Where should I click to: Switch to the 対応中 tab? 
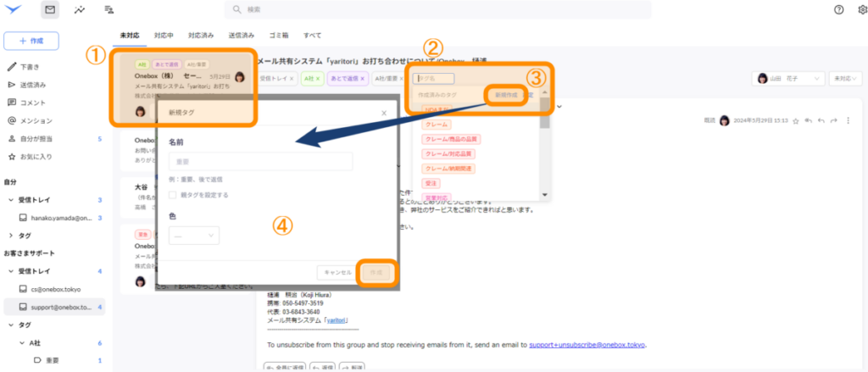coord(164,36)
